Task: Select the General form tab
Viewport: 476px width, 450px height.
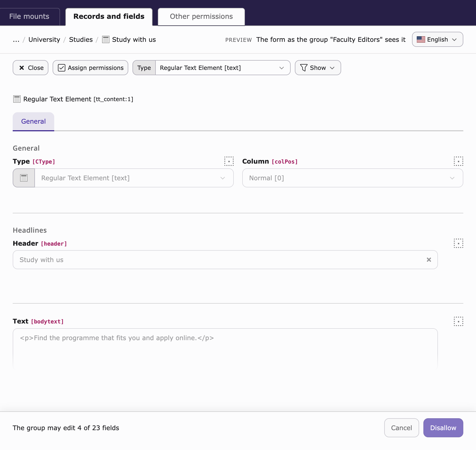Action: pos(34,121)
